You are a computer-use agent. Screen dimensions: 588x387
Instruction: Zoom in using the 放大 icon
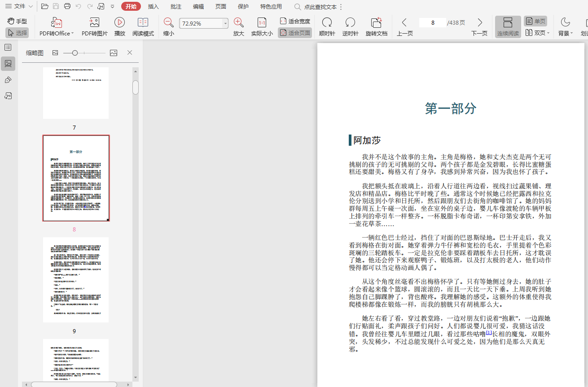pos(239,23)
